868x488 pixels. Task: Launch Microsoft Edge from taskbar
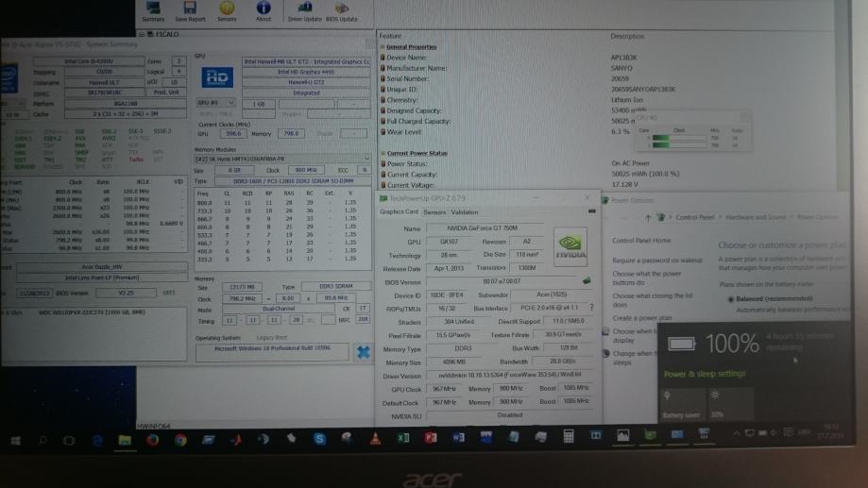click(97, 441)
